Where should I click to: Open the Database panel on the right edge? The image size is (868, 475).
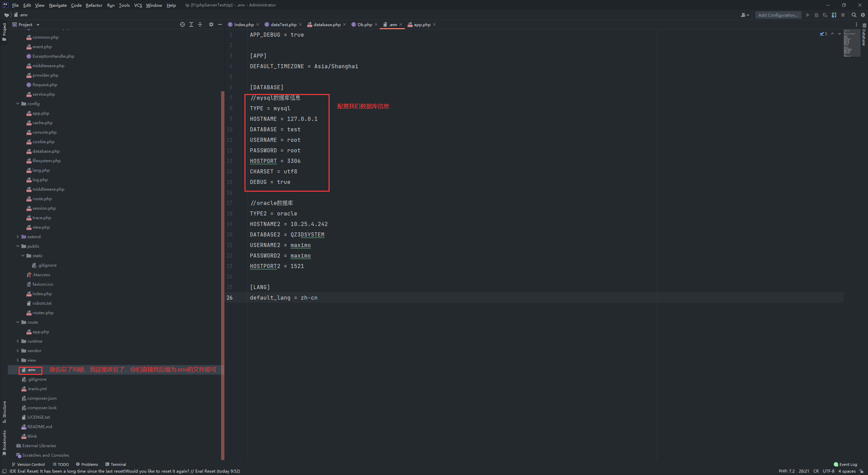(864, 37)
